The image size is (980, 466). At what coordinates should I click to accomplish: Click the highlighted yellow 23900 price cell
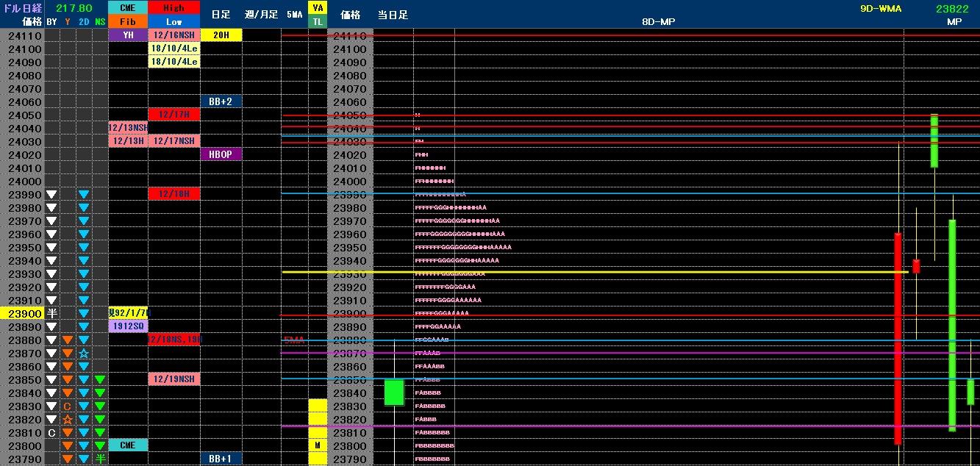pyautogui.click(x=22, y=314)
